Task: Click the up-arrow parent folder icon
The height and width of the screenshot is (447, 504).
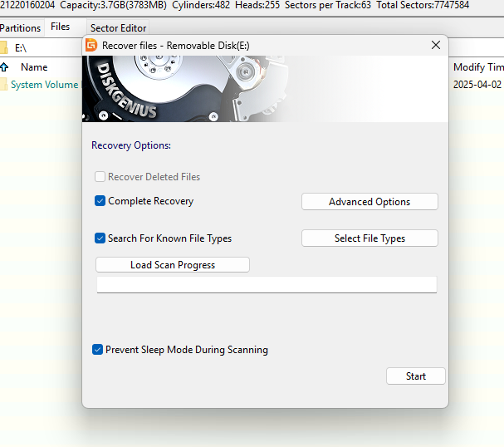Action: (4, 67)
